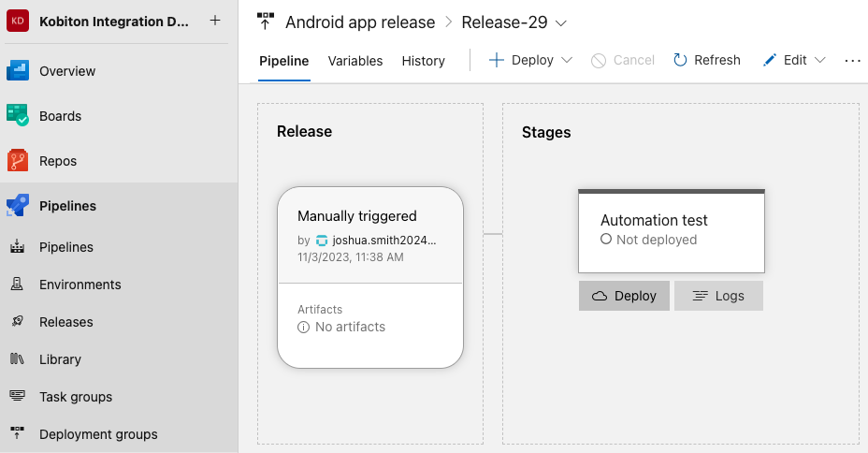
Task: Click the Deploy button under Automation test
Action: coord(625,296)
